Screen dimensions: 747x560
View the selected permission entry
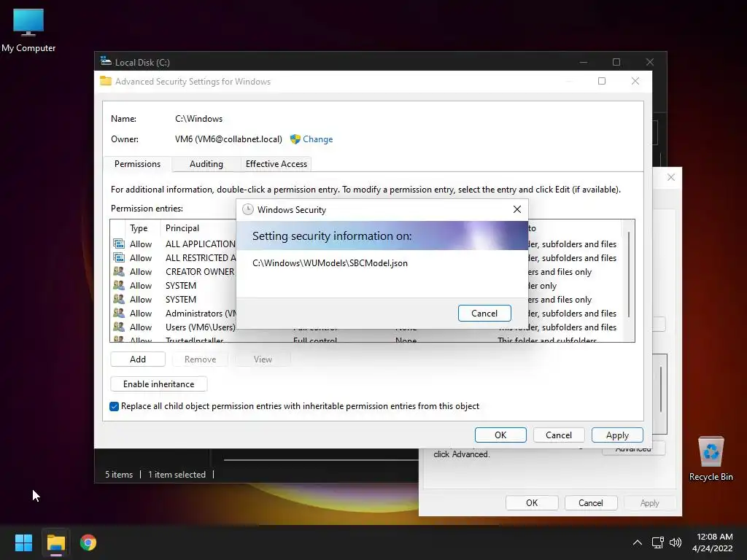coord(263,359)
